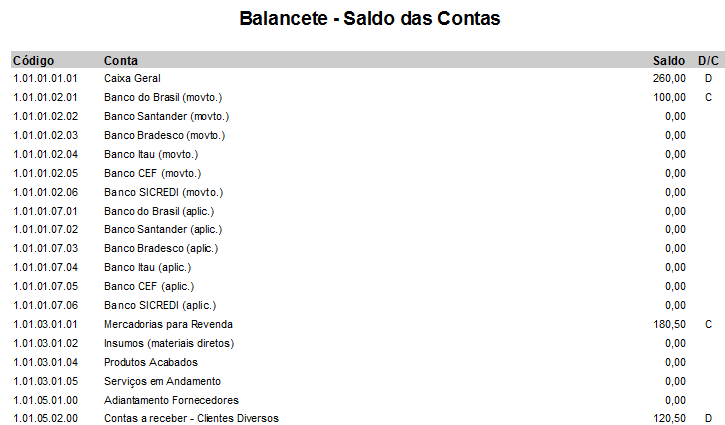The image size is (725, 425).
Task: Click the Balancete - Saldo das Contas title
Action: (370, 19)
